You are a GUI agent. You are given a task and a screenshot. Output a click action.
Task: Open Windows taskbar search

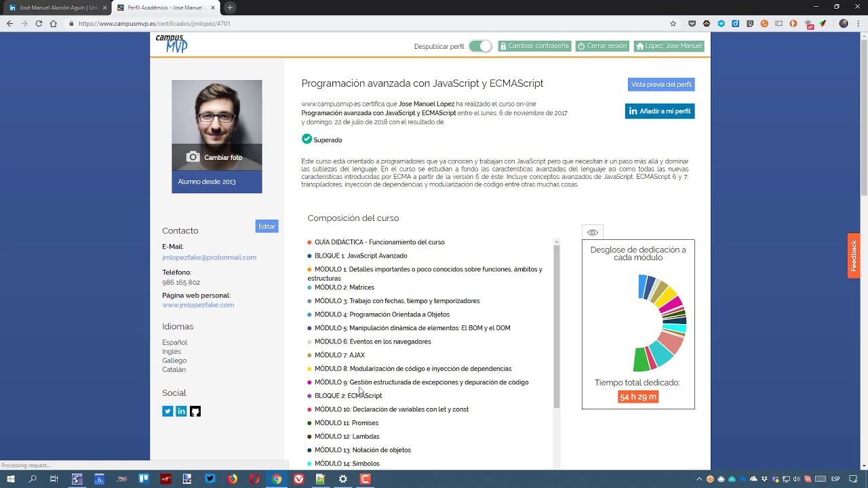[33, 479]
